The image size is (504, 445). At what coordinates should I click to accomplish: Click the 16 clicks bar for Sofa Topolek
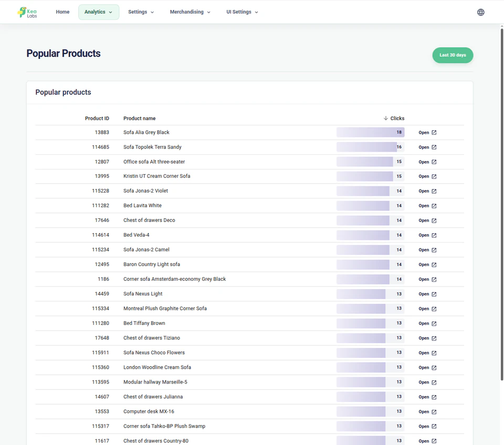coord(370,147)
